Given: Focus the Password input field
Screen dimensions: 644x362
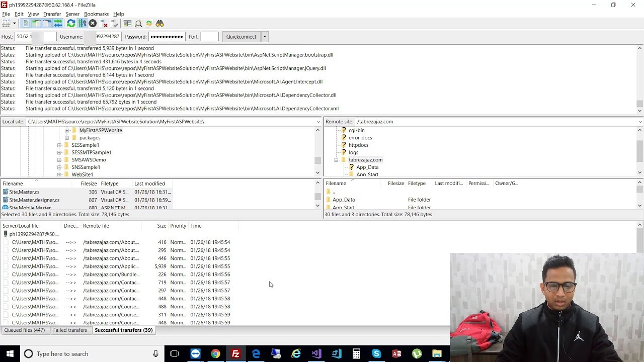Looking at the screenshot, I should coord(167,37).
